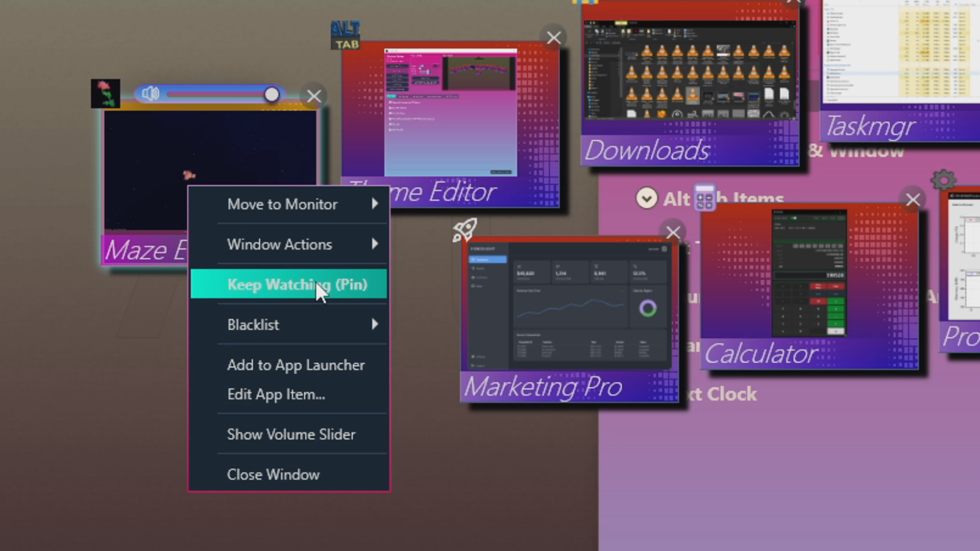
Task: Choose Close Window from the context menu
Action: click(273, 474)
